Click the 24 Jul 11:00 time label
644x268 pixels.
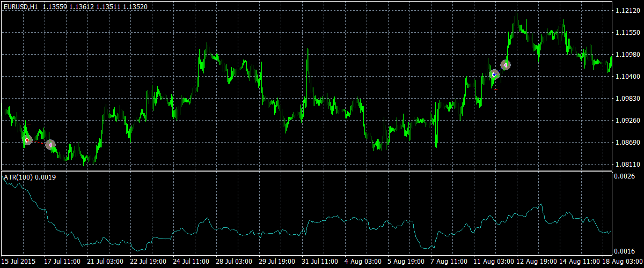(191, 262)
